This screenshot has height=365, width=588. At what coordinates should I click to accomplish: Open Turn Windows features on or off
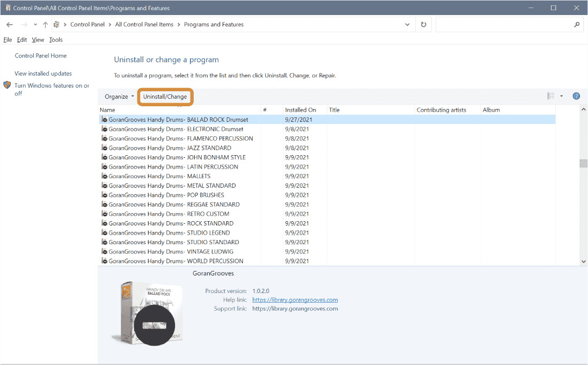[x=52, y=89]
